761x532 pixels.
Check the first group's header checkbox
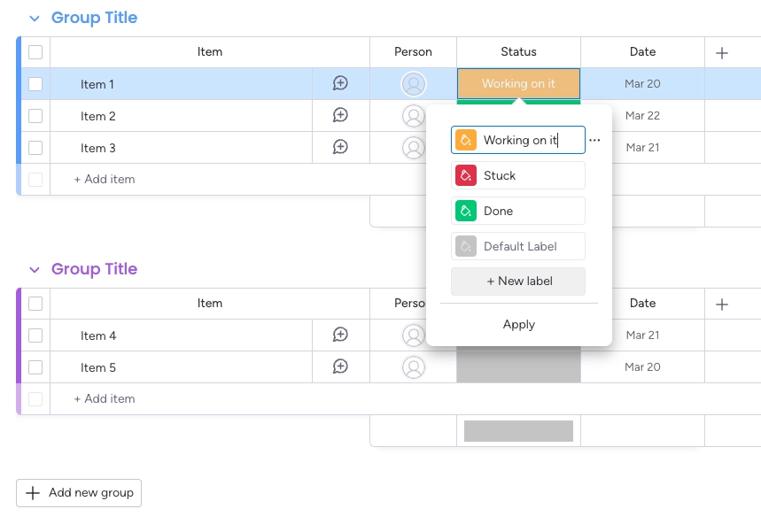coord(35,51)
